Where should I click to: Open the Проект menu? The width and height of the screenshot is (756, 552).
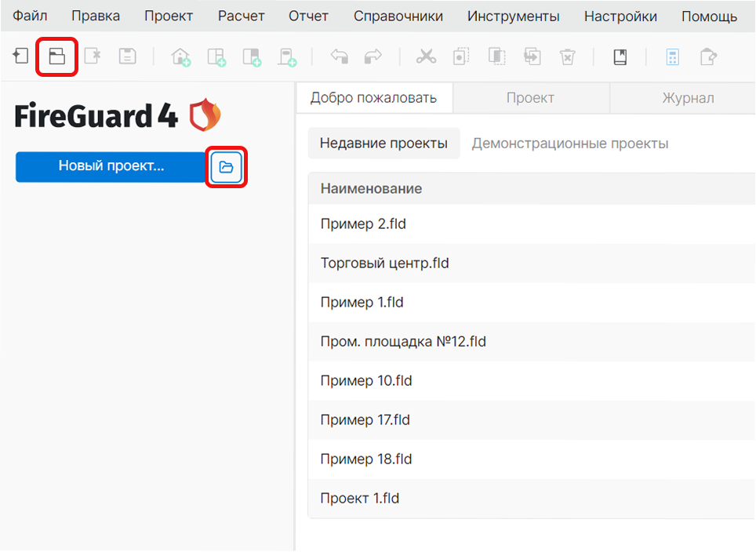pos(169,16)
